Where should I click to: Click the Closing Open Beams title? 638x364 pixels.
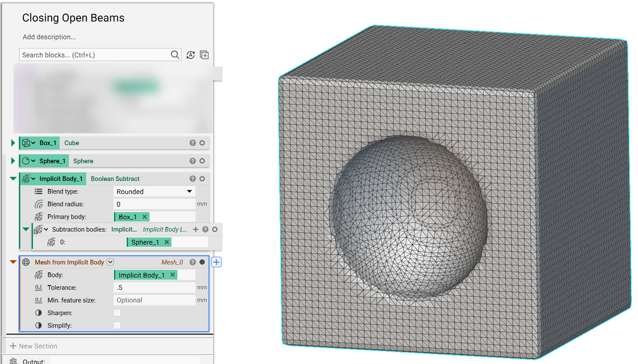coord(73,18)
